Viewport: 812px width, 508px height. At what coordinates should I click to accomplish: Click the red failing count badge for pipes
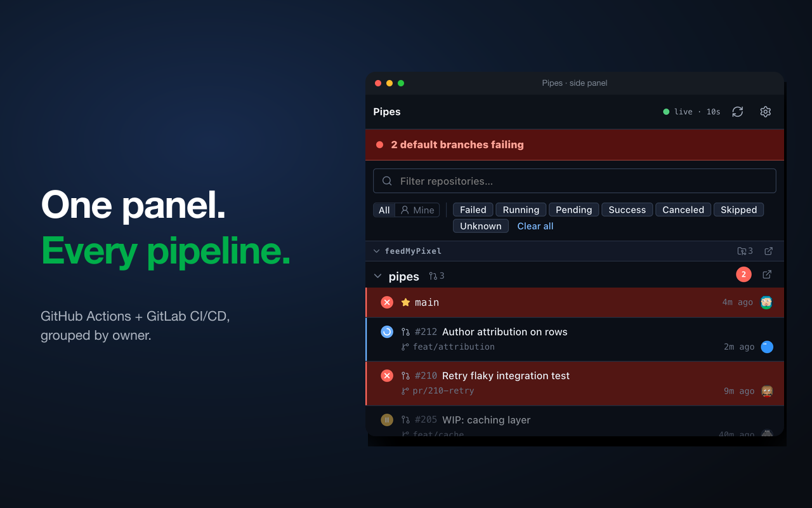tap(743, 274)
